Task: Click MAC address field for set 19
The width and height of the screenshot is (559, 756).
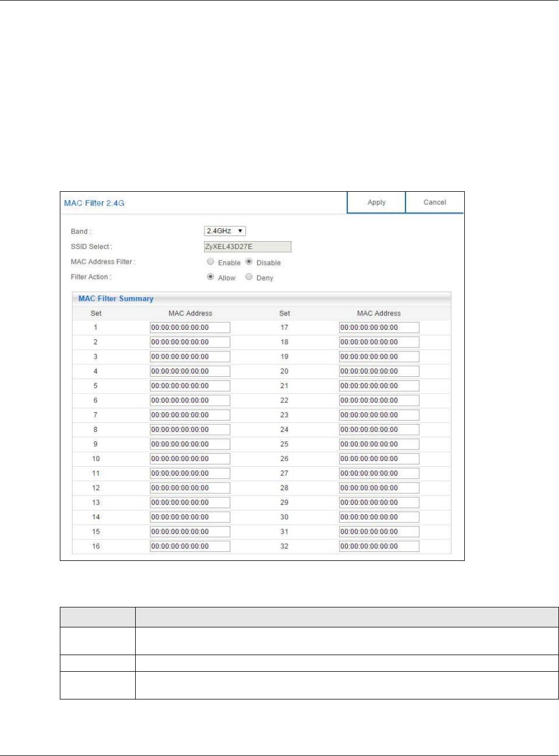Action: click(x=379, y=356)
